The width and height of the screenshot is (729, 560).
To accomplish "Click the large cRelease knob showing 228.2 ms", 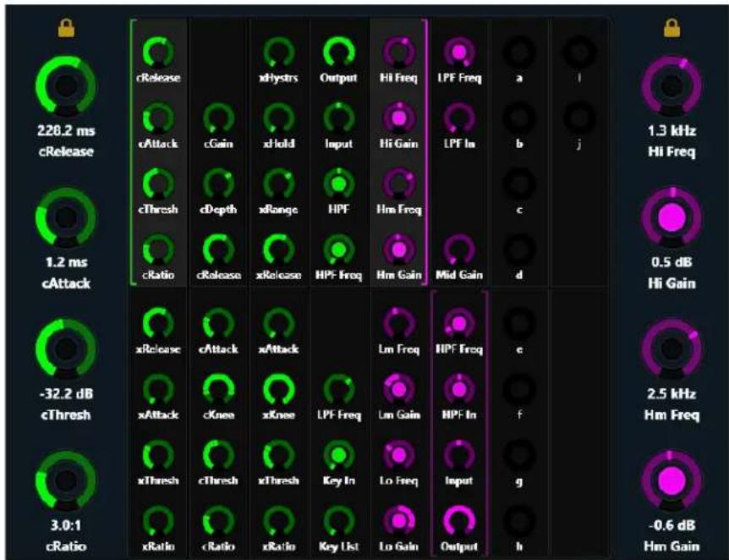I will [x=66, y=86].
